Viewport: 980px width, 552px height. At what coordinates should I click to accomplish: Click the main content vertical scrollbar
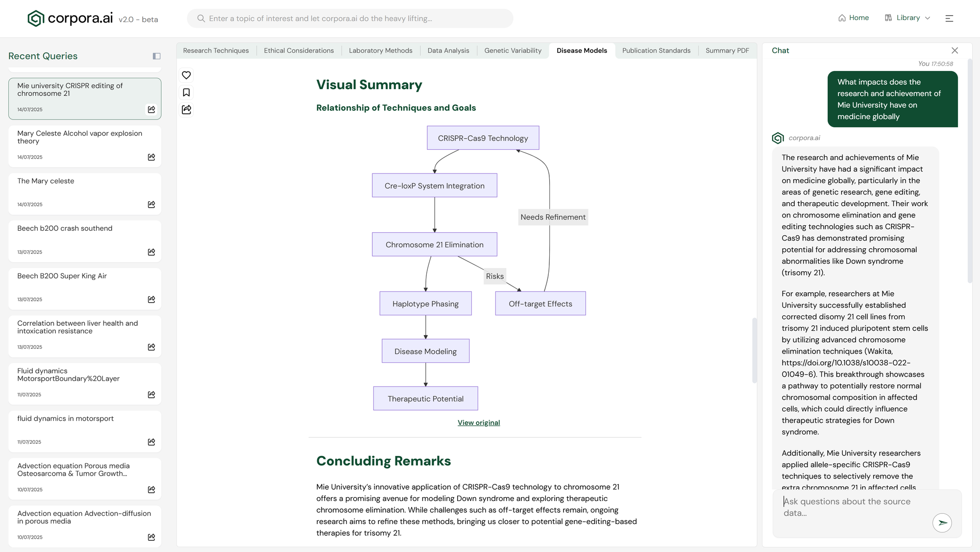[755, 350]
